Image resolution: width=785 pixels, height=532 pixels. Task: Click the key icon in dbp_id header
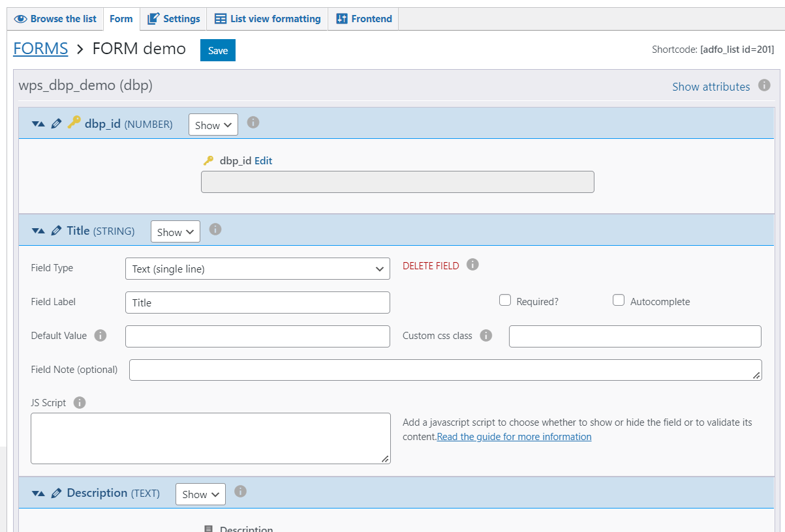tap(74, 122)
